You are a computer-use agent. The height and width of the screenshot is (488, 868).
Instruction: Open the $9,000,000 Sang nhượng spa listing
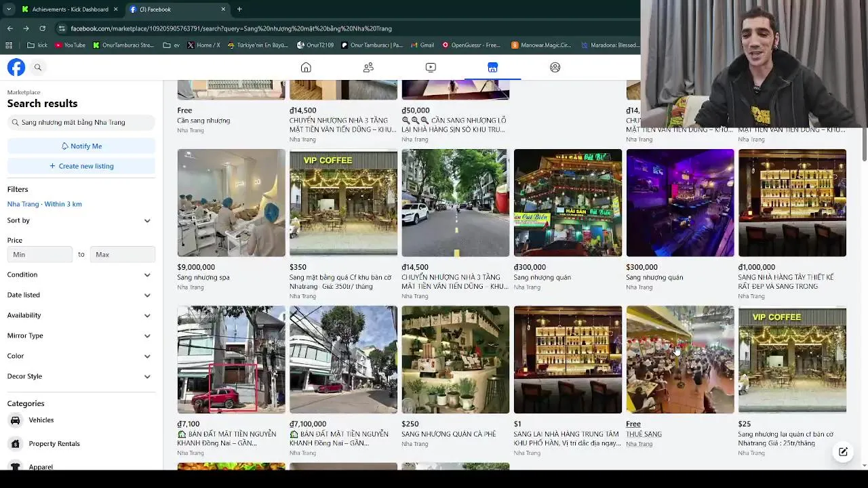(x=231, y=203)
